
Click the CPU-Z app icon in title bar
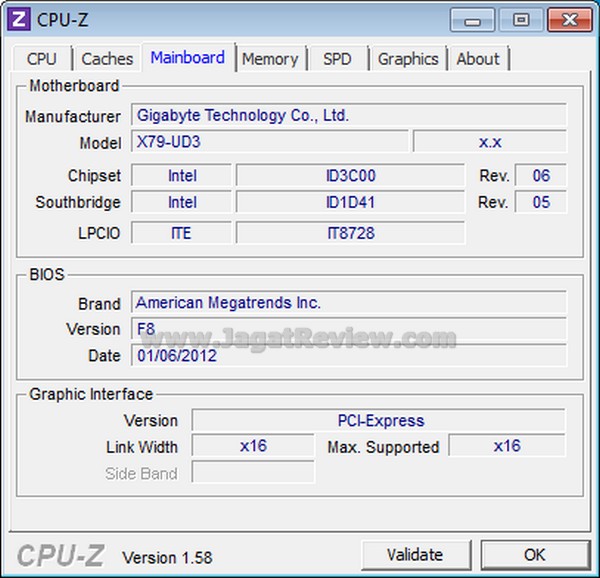[19, 20]
